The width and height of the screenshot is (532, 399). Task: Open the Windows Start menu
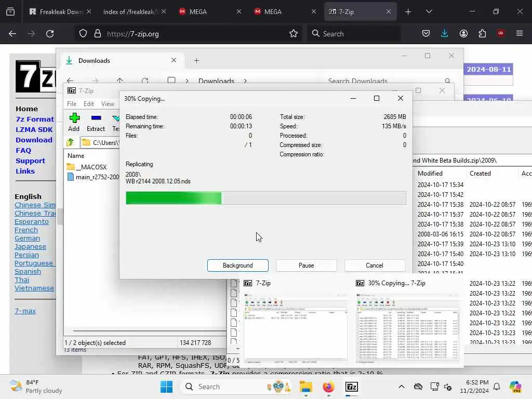[x=166, y=387]
